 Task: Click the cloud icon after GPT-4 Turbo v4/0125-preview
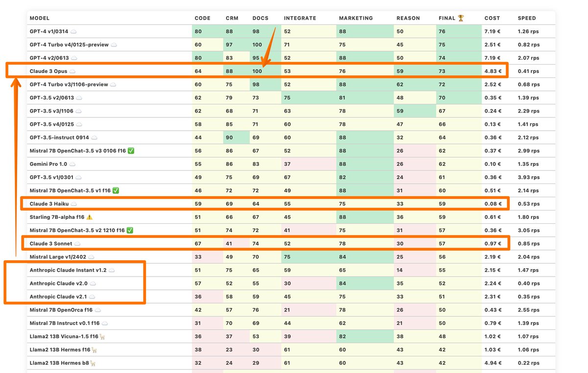[114, 45]
